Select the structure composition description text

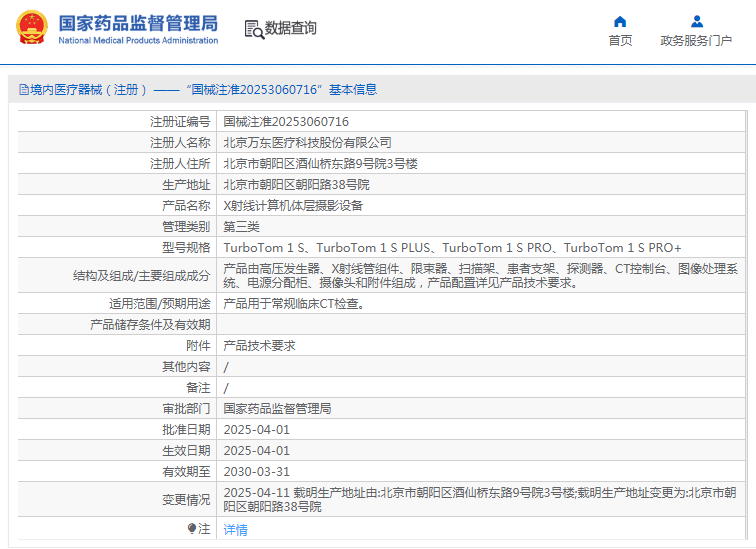[x=481, y=276]
